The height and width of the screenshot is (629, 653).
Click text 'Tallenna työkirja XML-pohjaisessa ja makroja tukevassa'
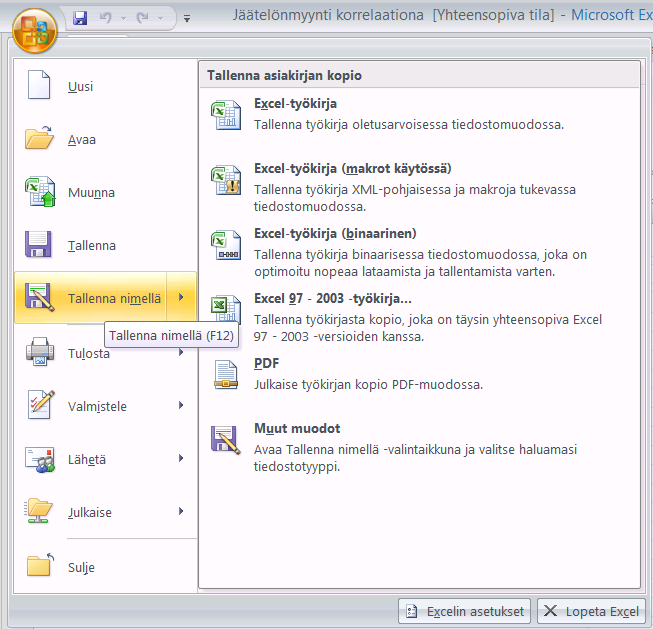(x=415, y=190)
